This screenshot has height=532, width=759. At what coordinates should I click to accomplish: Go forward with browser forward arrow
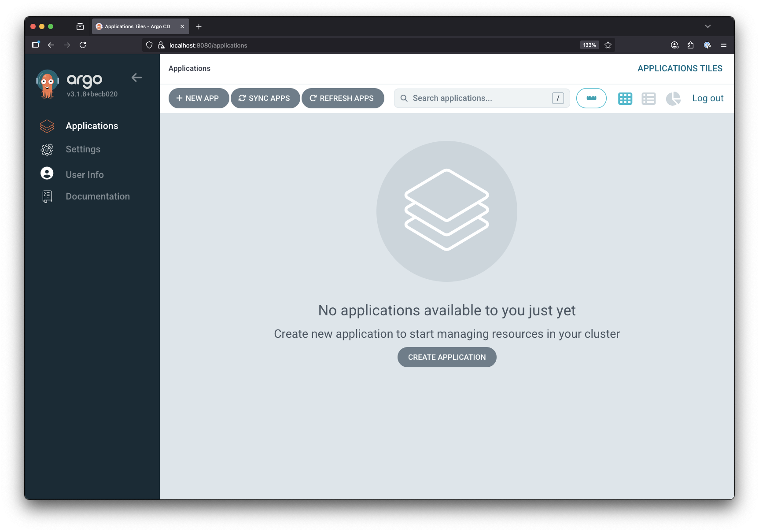click(x=67, y=45)
